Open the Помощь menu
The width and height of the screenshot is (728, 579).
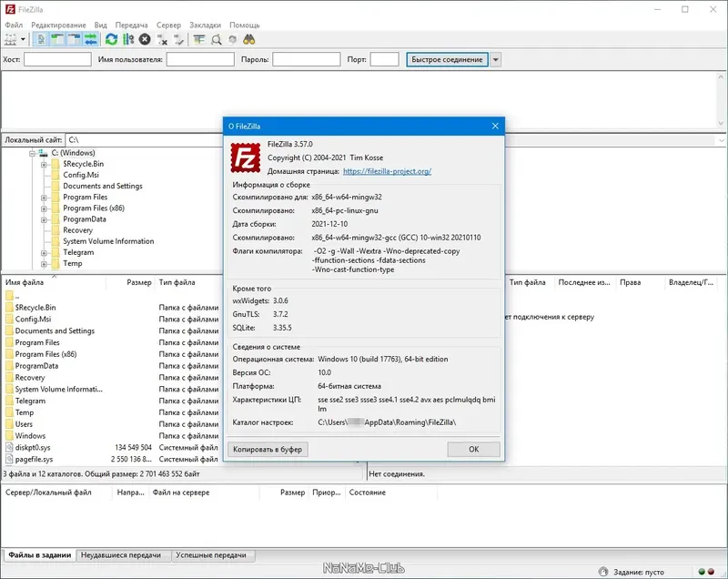tap(244, 25)
